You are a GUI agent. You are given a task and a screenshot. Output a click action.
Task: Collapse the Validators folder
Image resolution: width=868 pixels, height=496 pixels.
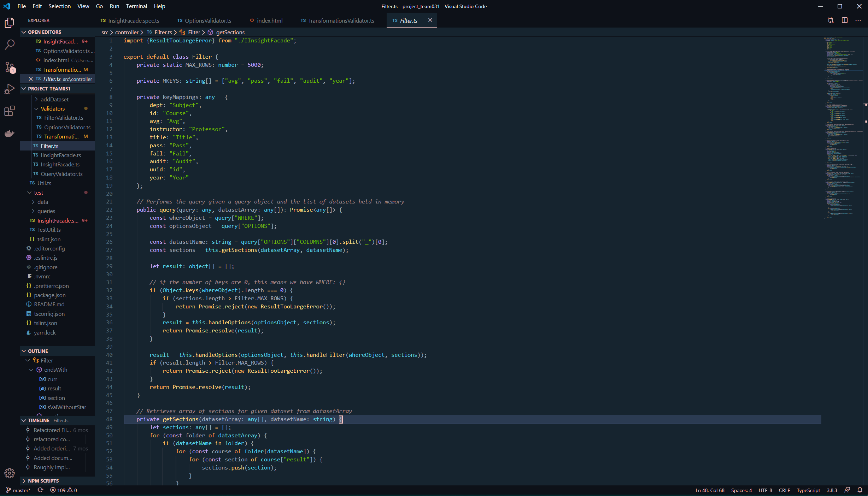tap(53, 108)
